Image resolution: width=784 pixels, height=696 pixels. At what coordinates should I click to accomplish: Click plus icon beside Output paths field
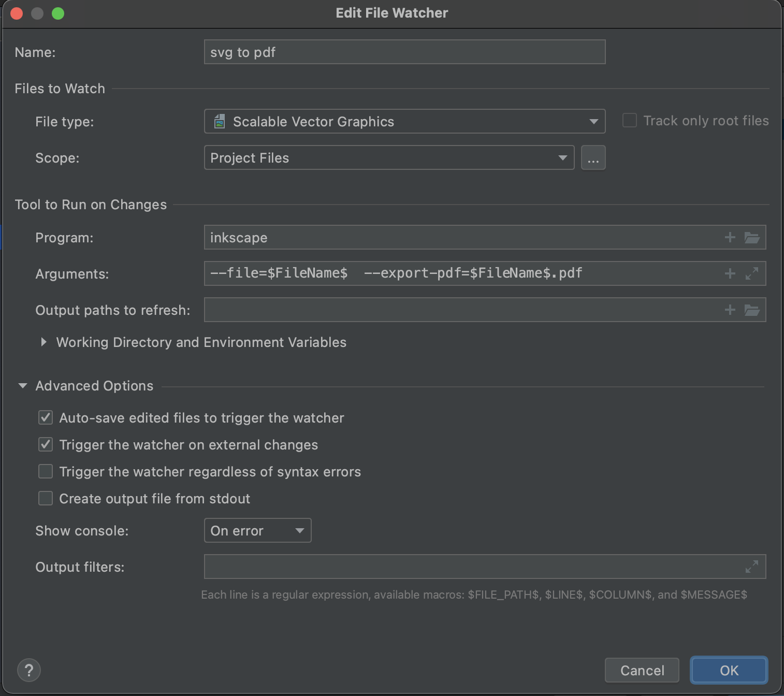[730, 310]
